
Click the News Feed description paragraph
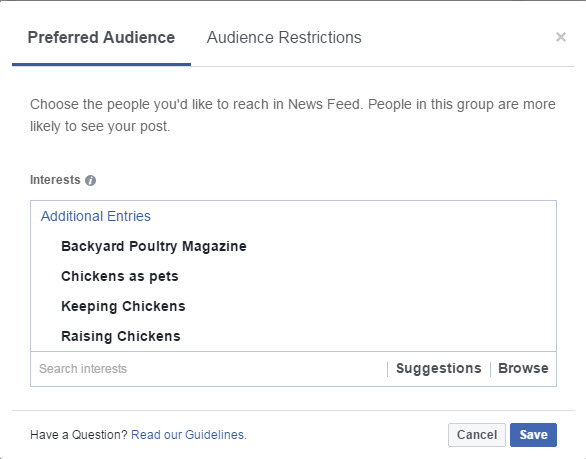coord(293,115)
